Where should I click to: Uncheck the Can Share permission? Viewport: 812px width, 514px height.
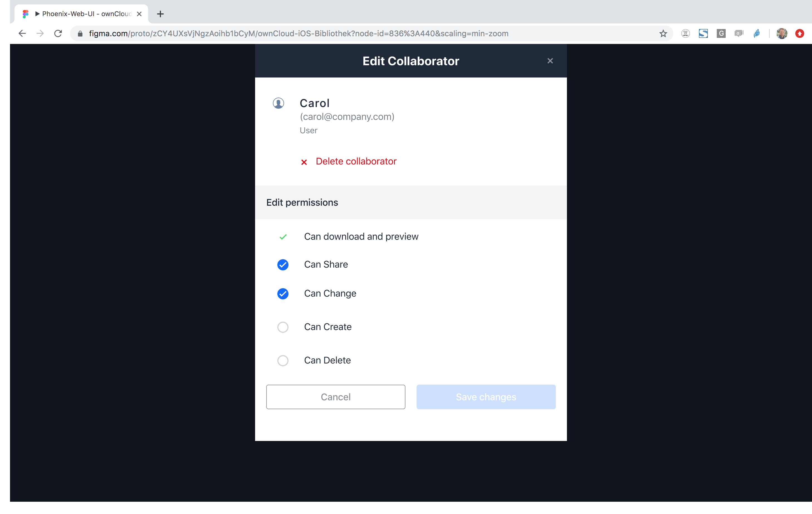[x=283, y=265]
